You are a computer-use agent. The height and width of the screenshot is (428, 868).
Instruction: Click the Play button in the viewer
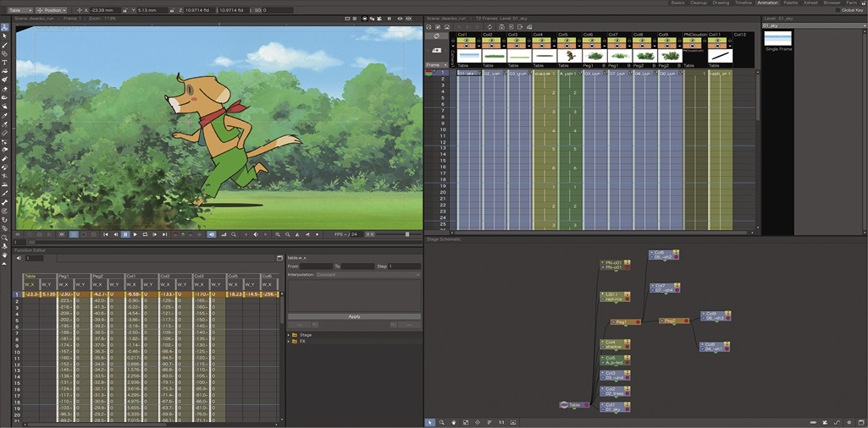[x=135, y=234]
